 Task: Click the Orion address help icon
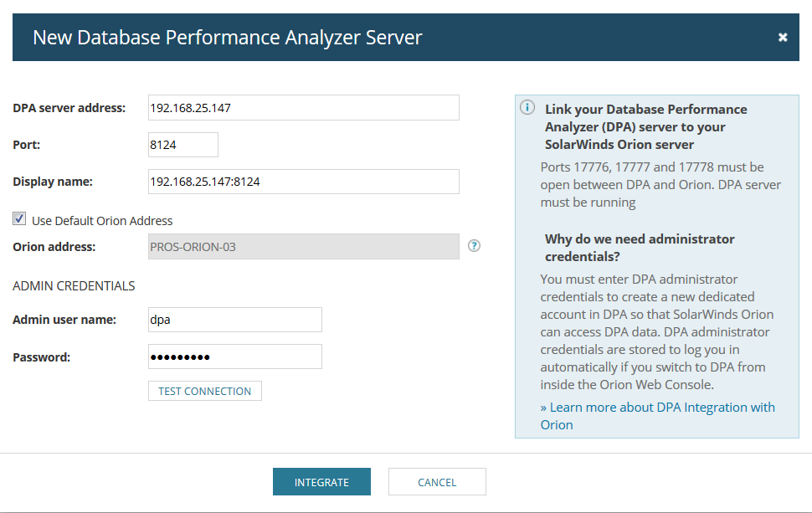coord(474,246)
